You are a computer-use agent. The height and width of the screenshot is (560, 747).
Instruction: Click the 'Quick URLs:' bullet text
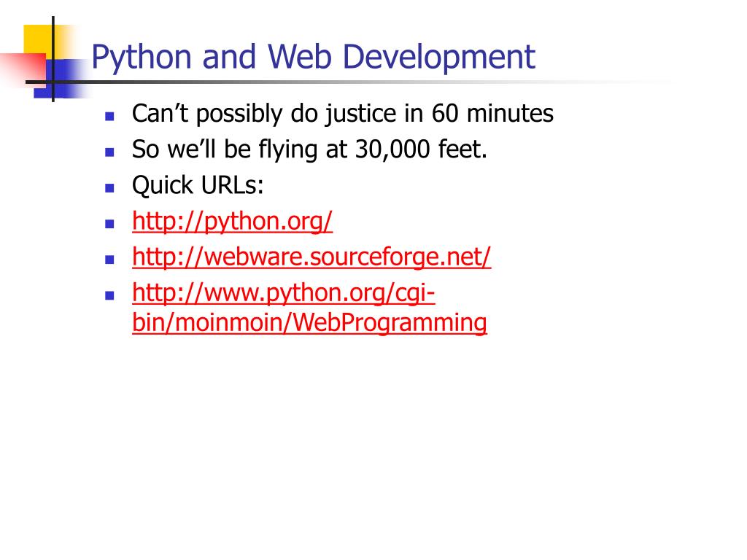(198, 185)
